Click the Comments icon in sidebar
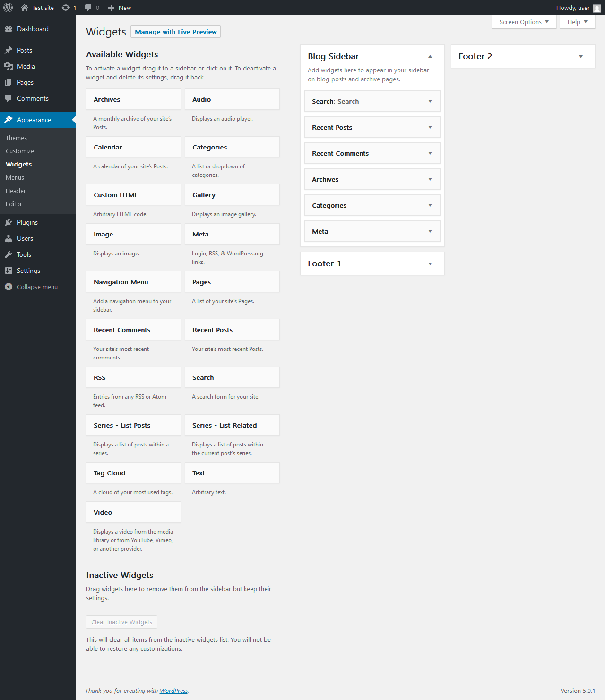Image resolution: width=605 pixels, height=700 pixels. click(9, 98)
